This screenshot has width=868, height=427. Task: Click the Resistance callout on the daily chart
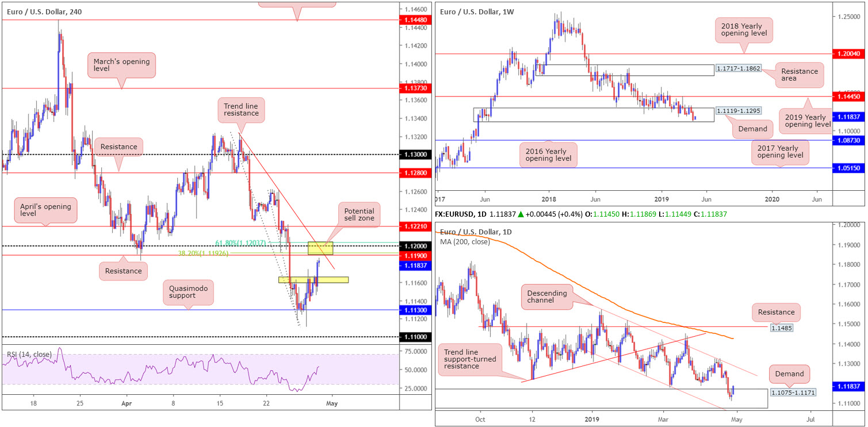coord(776,312)
